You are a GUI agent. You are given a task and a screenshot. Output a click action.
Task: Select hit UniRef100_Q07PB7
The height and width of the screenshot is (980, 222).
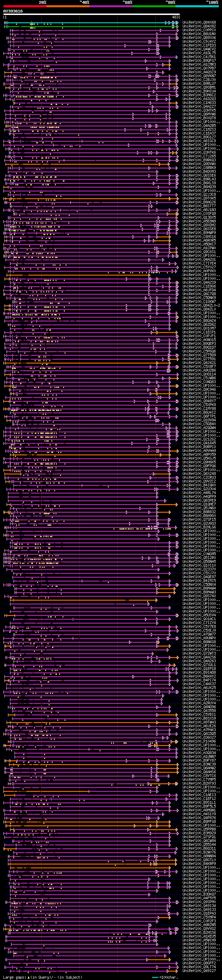(199, 68)
